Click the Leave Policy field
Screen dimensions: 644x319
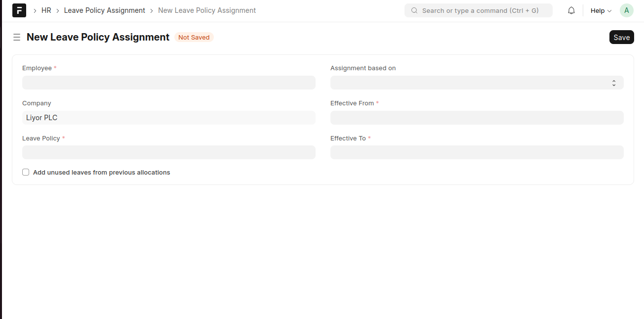[168, 152]
